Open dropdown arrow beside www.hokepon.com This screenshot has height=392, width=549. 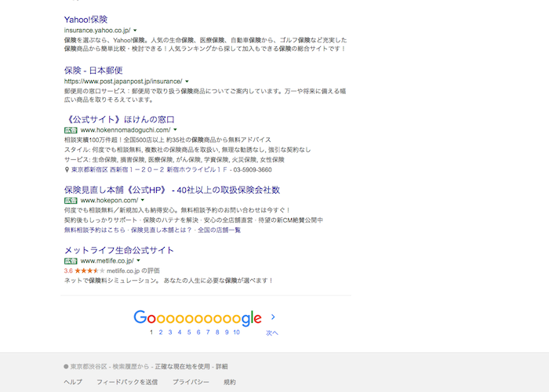coord(144,200)
